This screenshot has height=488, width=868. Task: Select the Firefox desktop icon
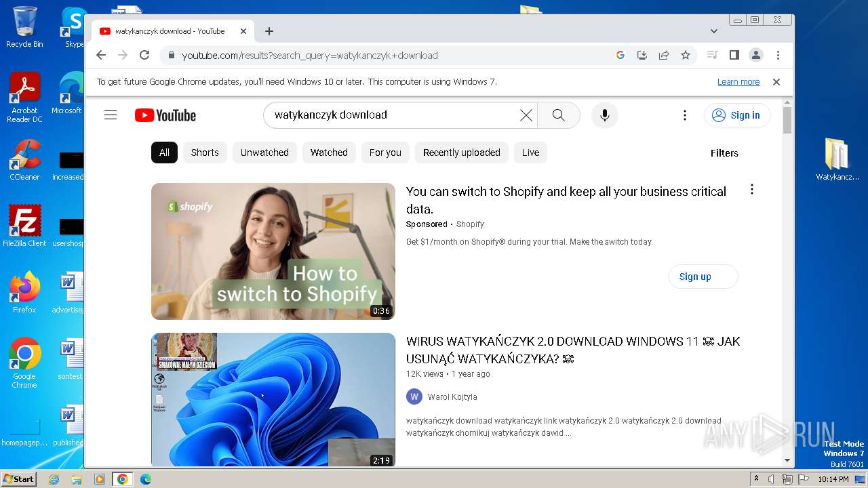click(24, 292)
